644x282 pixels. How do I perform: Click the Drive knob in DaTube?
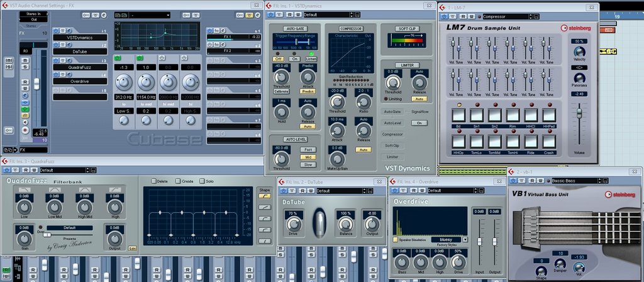click(293, 224)
